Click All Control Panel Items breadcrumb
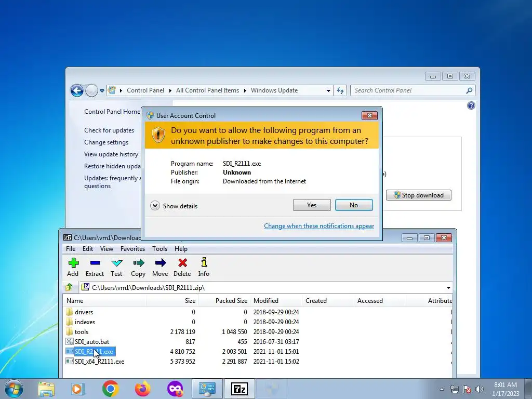532x399 pixels. click(207, 90)
